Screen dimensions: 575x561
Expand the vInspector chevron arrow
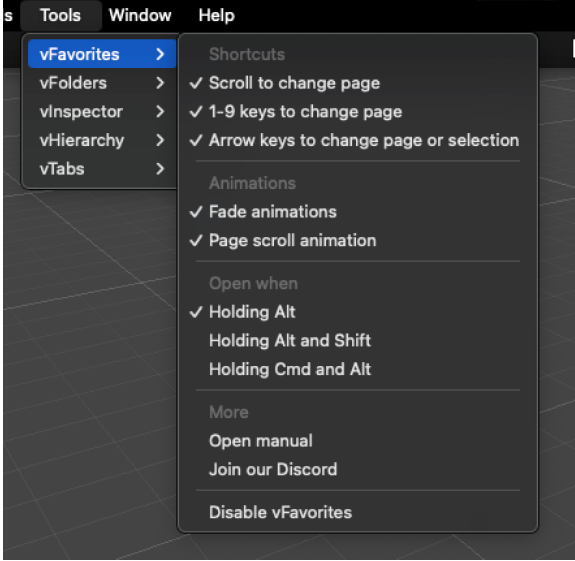[x=160, y=111]
